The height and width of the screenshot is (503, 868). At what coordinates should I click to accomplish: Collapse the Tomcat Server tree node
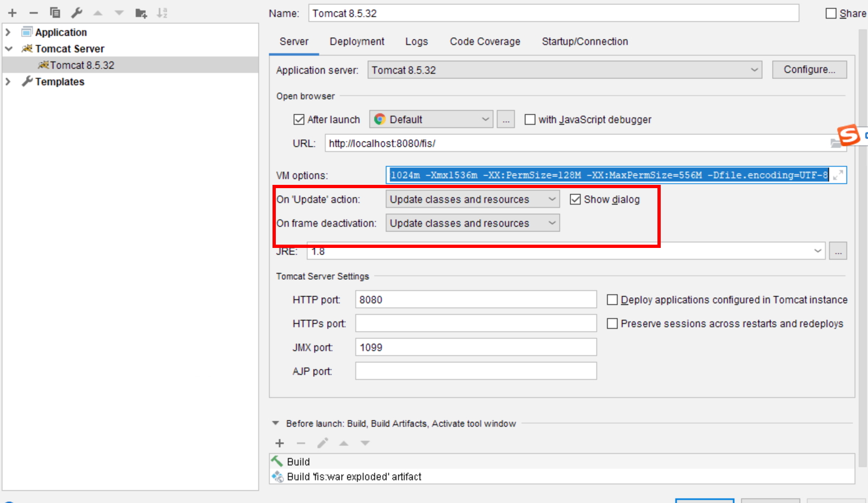click(8, 49)
